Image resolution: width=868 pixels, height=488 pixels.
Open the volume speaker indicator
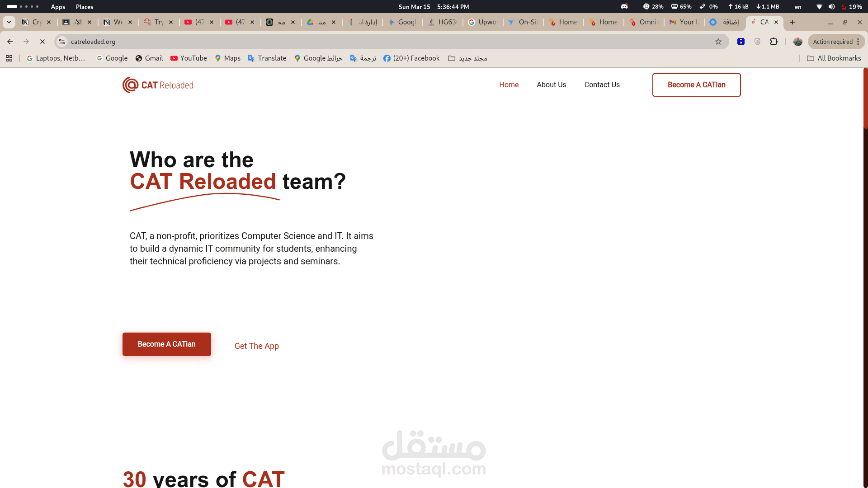[831, 7]
